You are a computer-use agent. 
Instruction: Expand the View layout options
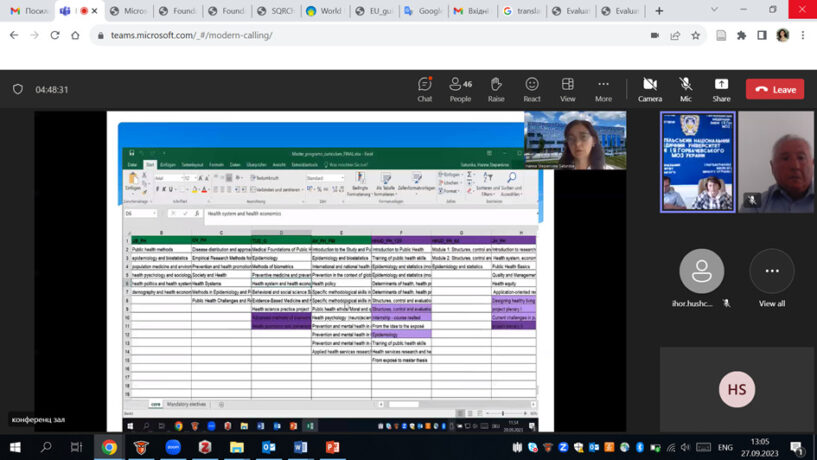coord(568,89)
